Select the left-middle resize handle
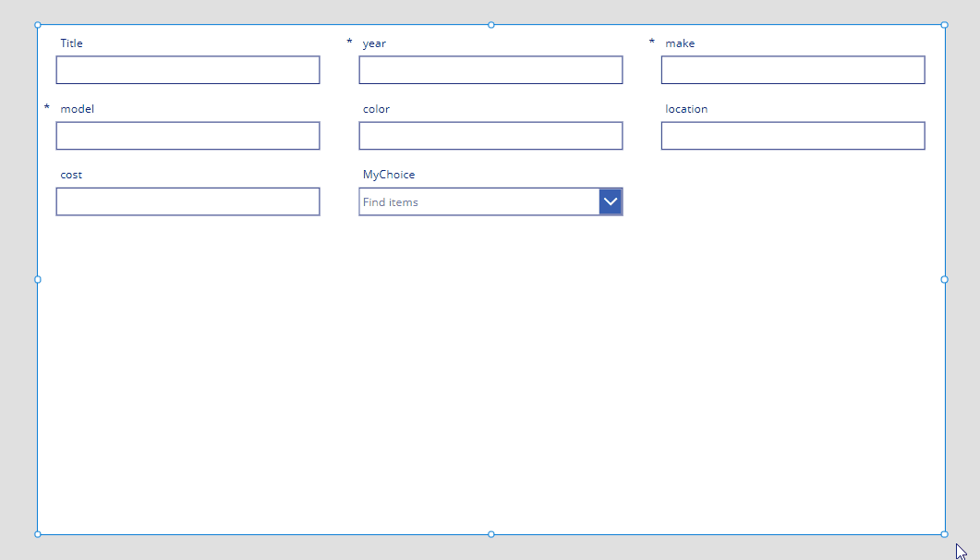 coord(37,279)
